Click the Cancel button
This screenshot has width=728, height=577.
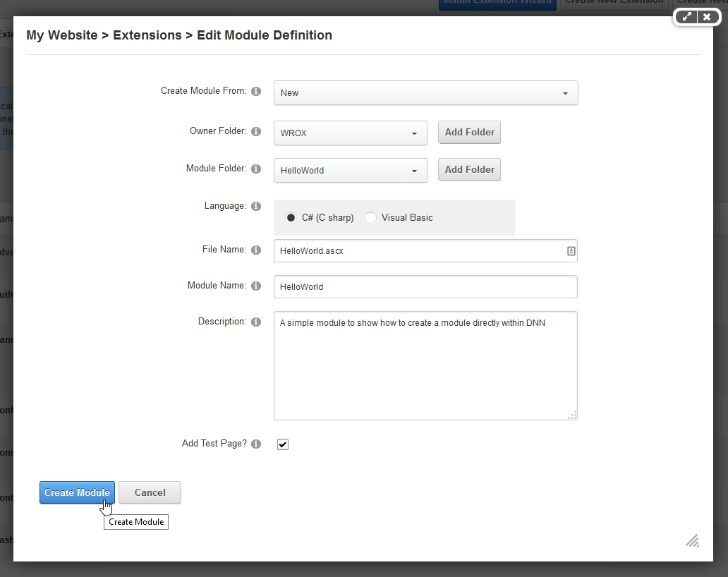[150, 492]
